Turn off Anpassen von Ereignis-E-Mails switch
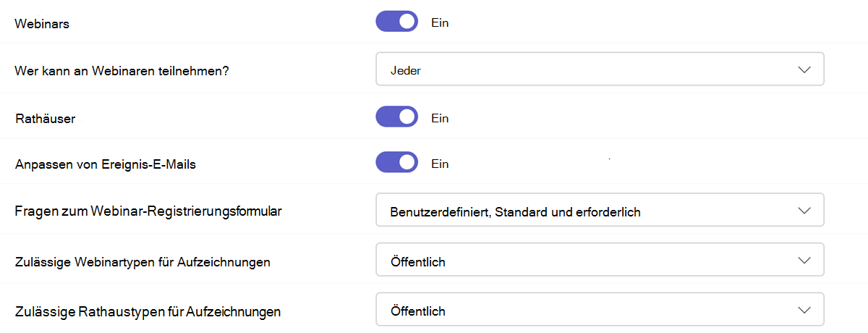 coord(396,163)
